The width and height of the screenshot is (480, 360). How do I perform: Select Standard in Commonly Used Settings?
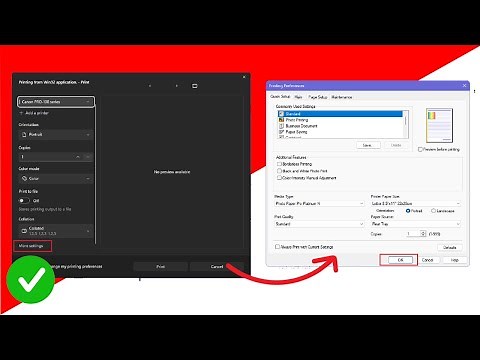coord(340,114)
